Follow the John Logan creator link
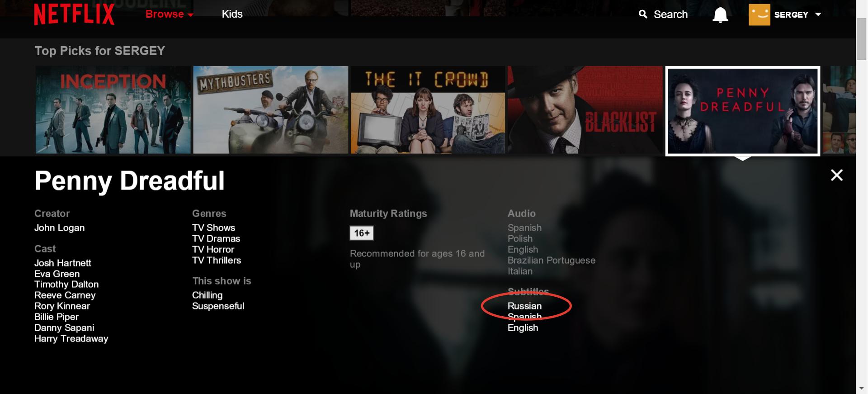 coord(60,228)
